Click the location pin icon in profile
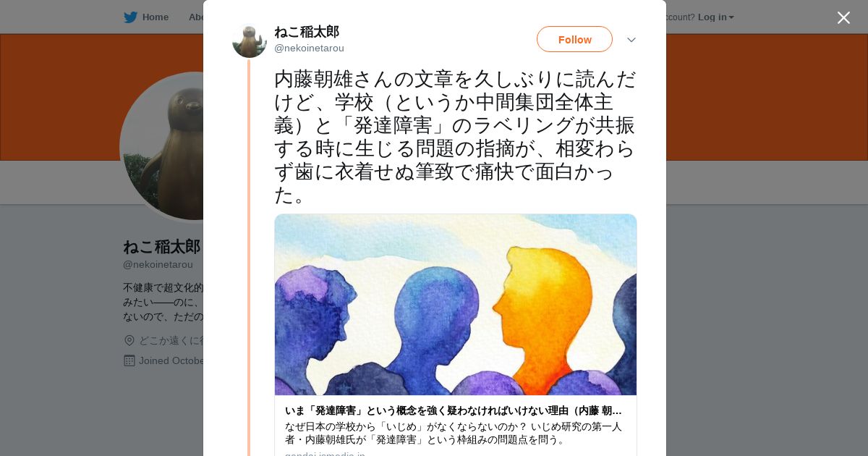This screenshot has height=456, width=868. click(x=129, y=340)
